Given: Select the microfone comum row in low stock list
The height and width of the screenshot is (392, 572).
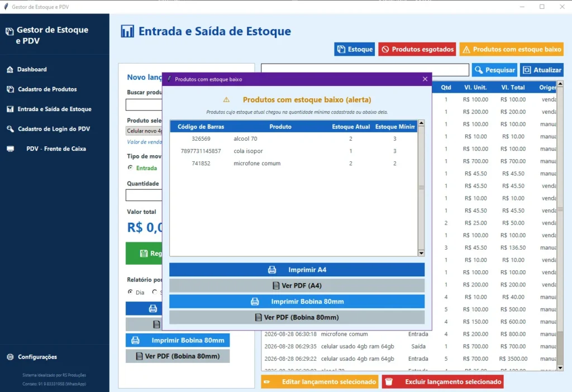Looking at the screenshot, I should [x=294, y=164].
